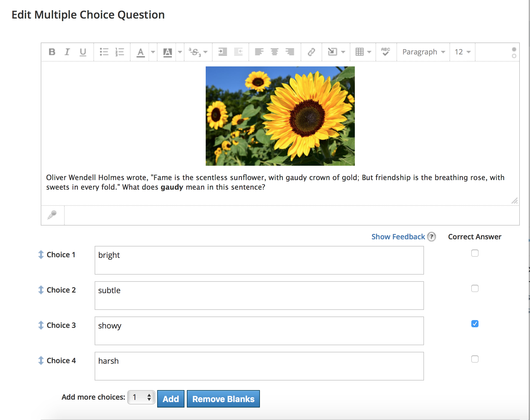Insert a bulleted list
This screenshot has width=530, height=420.
(104, 52)
